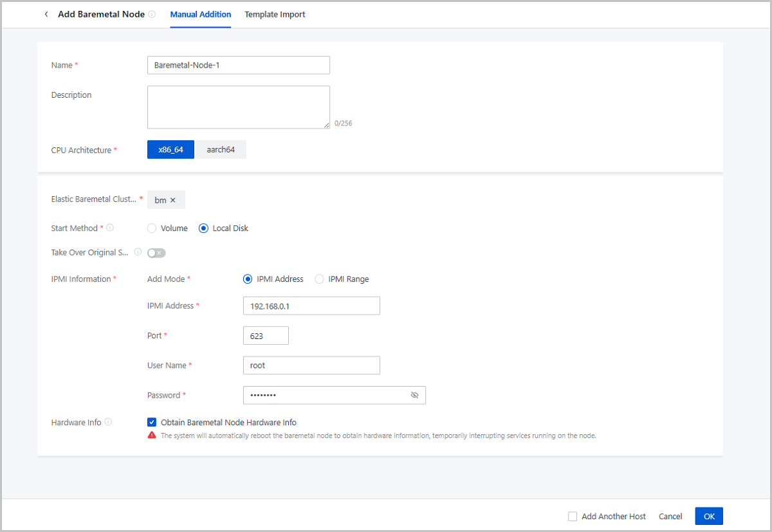Click the bm cluster tag
Screen dimensions: 772x532
166,200
